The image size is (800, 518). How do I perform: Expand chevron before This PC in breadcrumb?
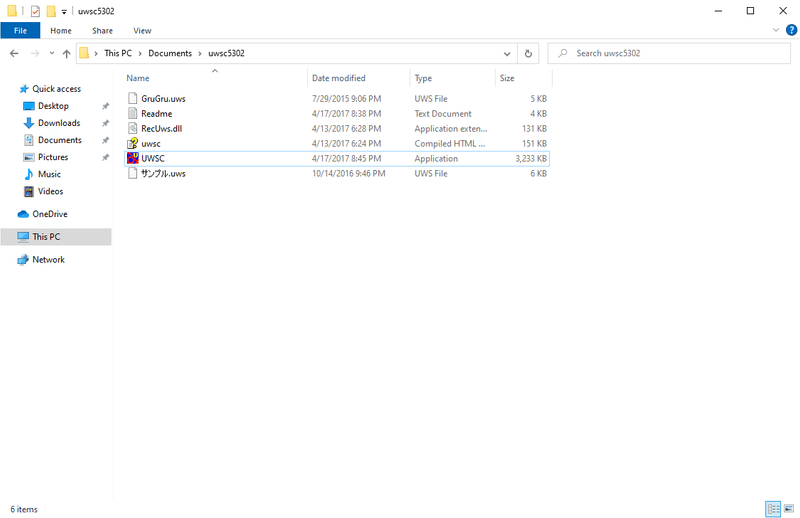click(96, 53)
